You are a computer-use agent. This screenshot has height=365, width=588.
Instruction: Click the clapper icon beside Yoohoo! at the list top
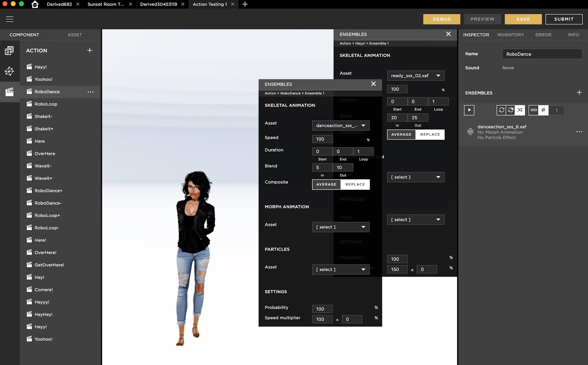[x=29, y=79]
